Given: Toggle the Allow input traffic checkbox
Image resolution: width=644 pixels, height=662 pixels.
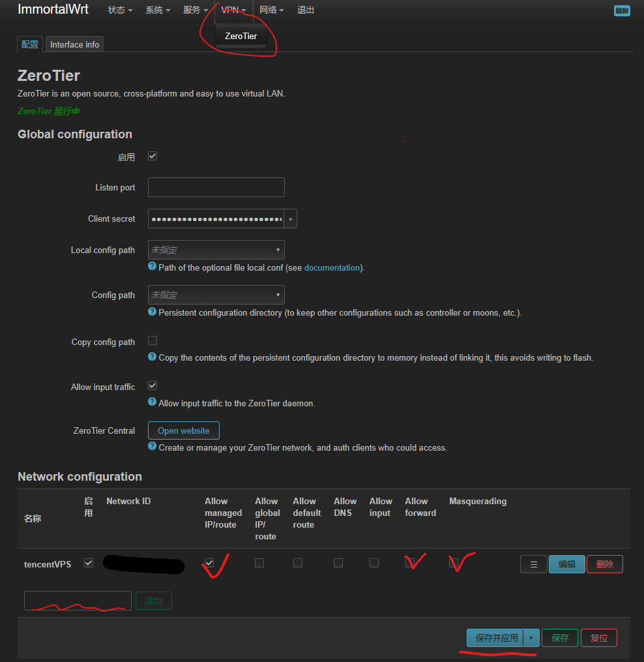Looking at the screenshot, I should [x=153, y=385].
